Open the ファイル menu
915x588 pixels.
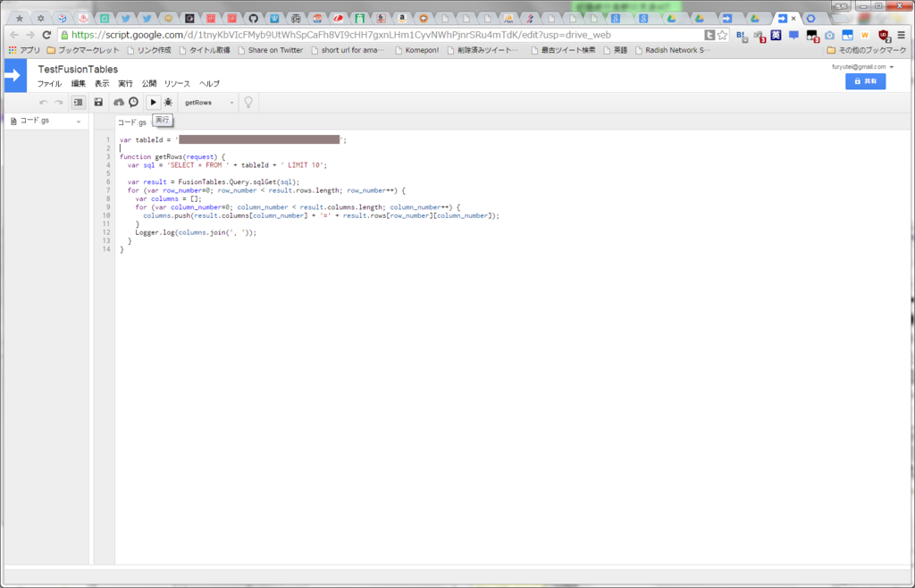click(50, 84)
